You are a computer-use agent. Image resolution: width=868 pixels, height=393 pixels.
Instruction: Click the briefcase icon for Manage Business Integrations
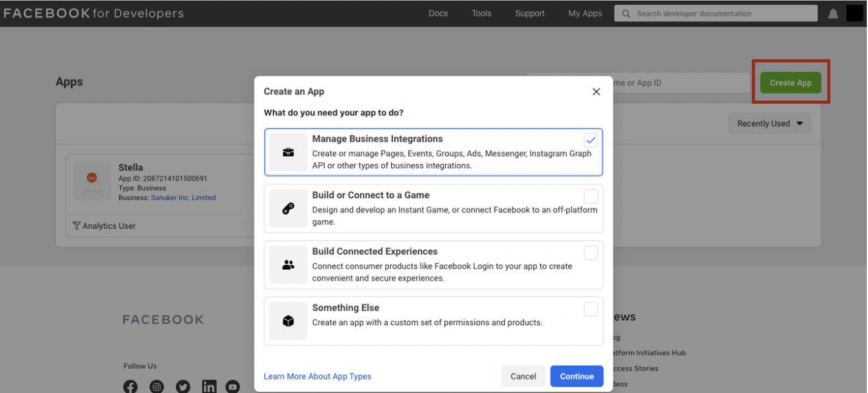pos(288,153)
